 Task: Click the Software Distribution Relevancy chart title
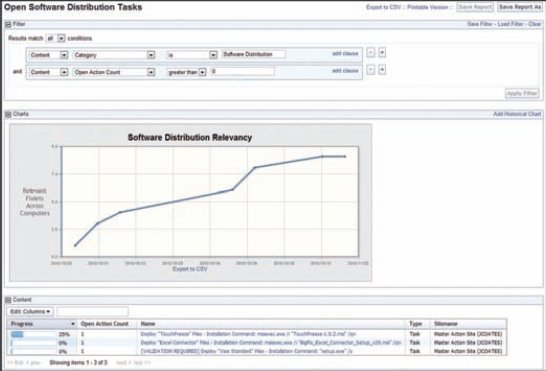(190, 138)
